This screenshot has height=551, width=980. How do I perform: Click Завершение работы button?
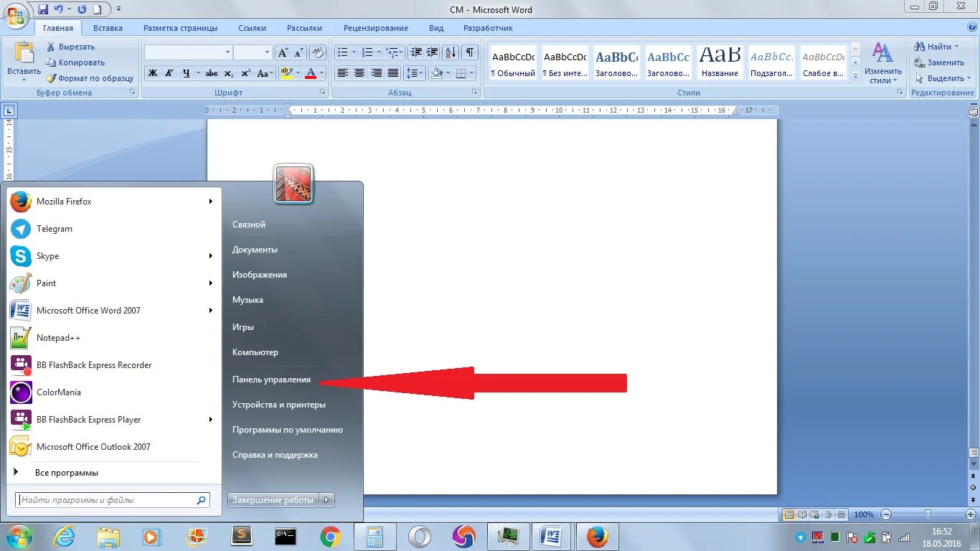pos(273,500)
